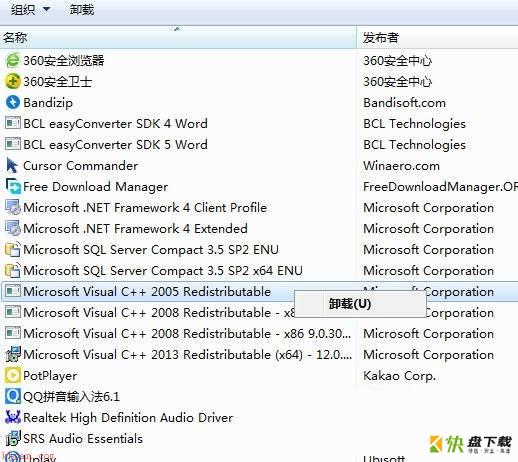Click the 360安全浏览器 browser icon
Image resolution: width=518 pixels, height=462 pixels.
13,61
